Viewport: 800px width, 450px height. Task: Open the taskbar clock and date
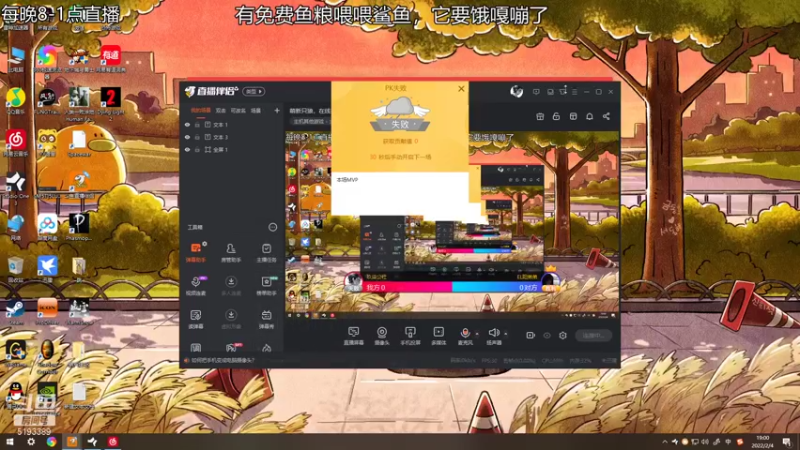click(x=763, y=441)
